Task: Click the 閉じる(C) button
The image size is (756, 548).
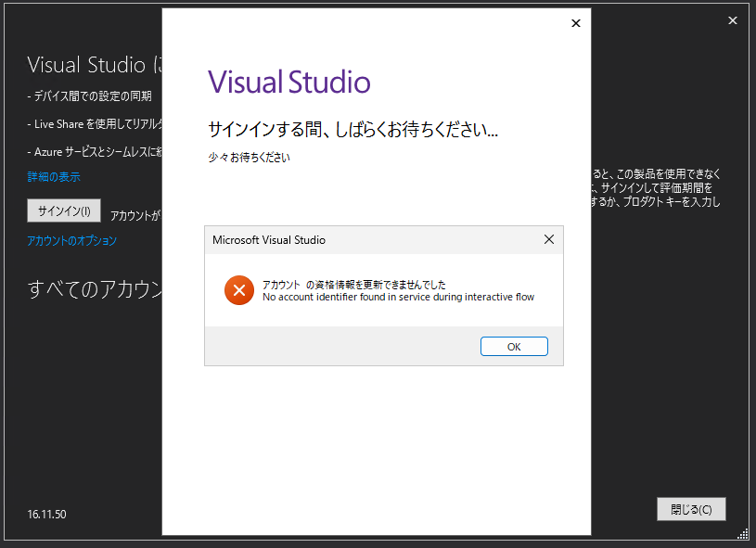Action: click(x=691, y=509)
